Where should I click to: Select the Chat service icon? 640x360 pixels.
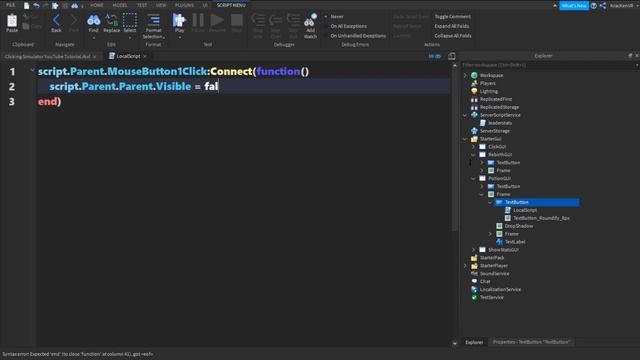(474, 281)
